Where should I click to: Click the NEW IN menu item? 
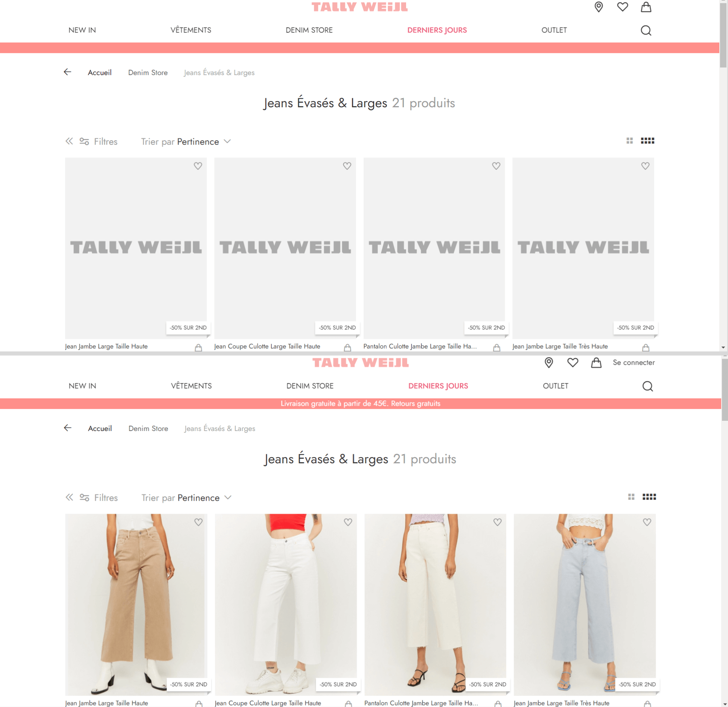click(x=82, y=29)
